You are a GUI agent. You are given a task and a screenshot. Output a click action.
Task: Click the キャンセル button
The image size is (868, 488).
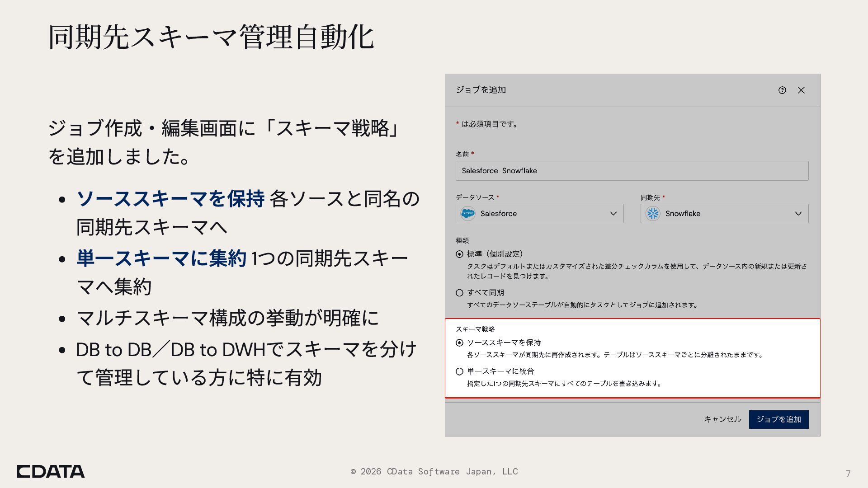pos(722,419)
